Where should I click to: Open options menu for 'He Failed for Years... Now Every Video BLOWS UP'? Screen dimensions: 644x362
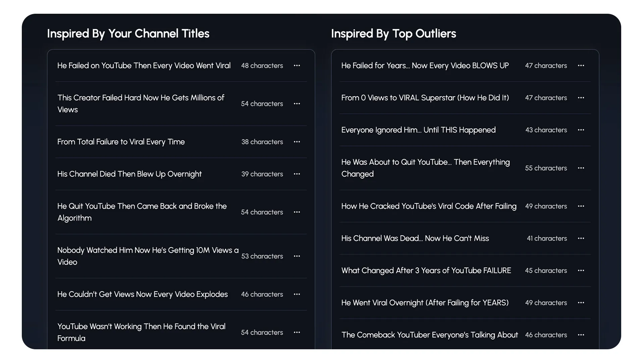[x=581, y=66]
